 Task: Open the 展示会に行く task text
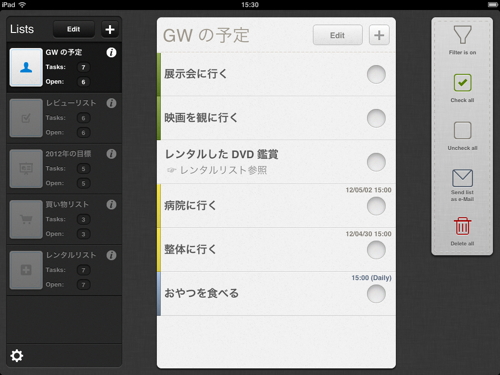tap(195, 74)
